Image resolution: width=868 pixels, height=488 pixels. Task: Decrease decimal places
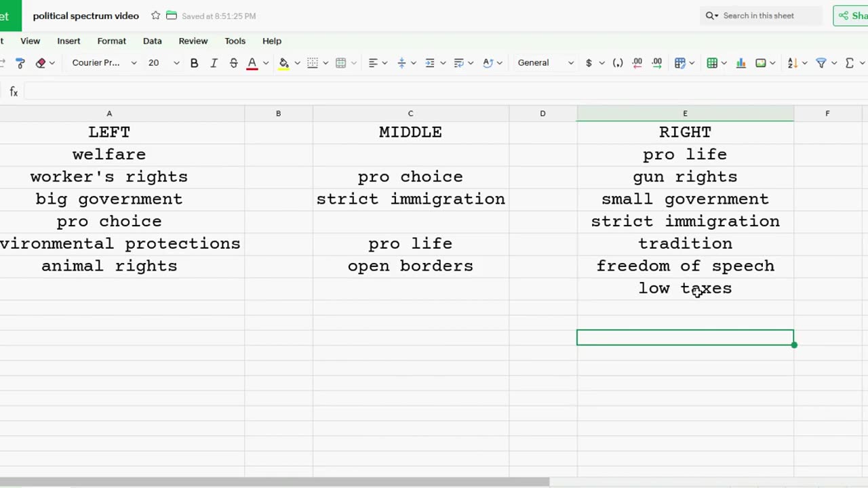(x=637, y=63)
